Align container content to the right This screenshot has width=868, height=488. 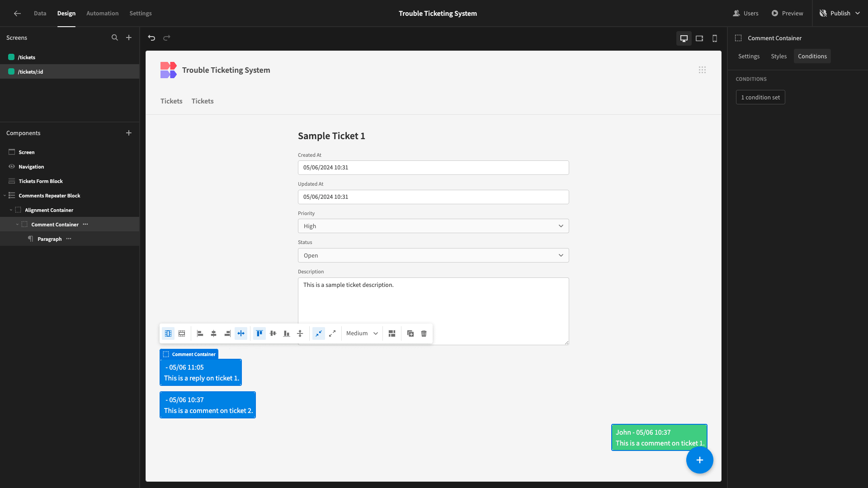pyautogui.click(x=227, y=333)
